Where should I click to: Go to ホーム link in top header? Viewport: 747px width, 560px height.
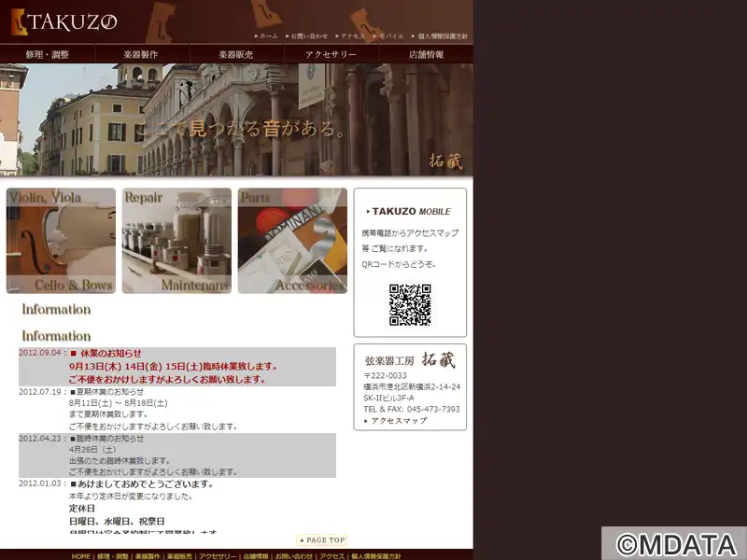[266, 36]
